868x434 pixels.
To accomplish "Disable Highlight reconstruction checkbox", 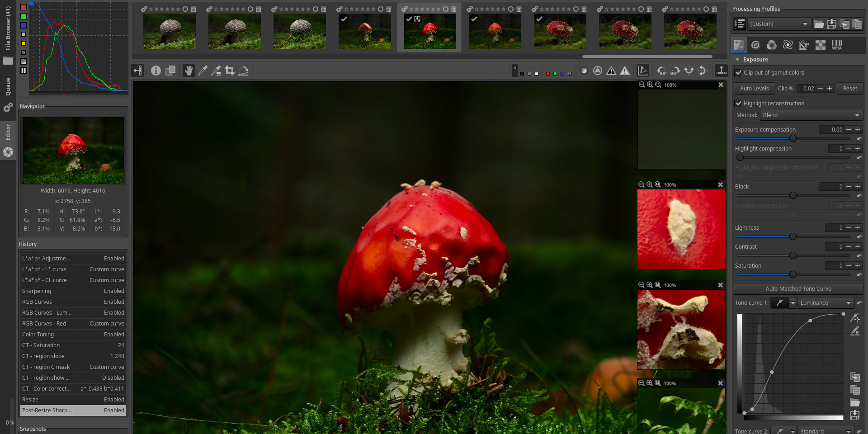I will click(738, 104).
